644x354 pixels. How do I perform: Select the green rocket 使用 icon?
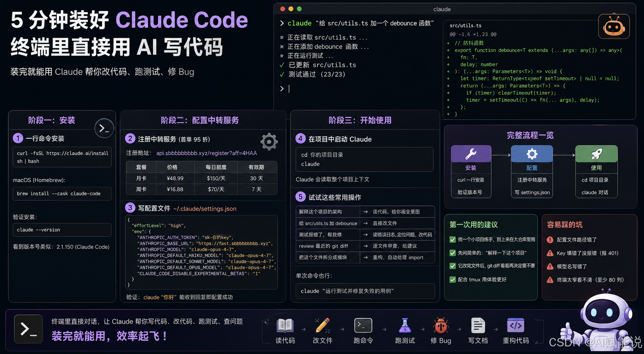click(x=596, y=154)
